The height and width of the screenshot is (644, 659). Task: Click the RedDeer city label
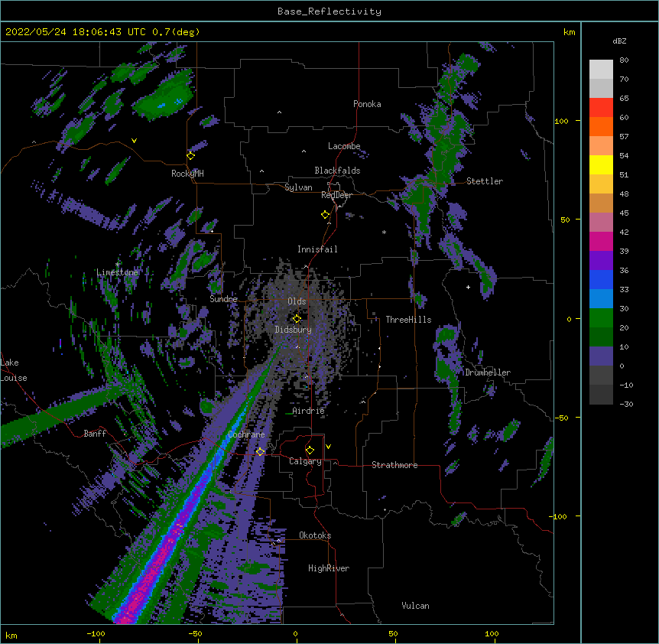click(x=336, y=195)
